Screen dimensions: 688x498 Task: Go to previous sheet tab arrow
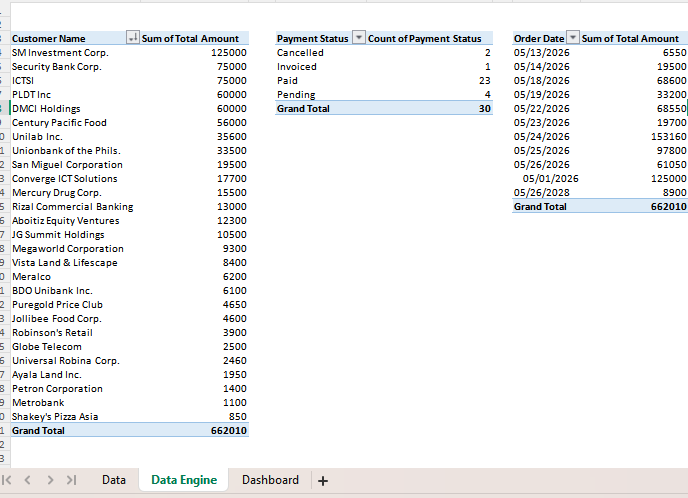click(x=28, y=480)
